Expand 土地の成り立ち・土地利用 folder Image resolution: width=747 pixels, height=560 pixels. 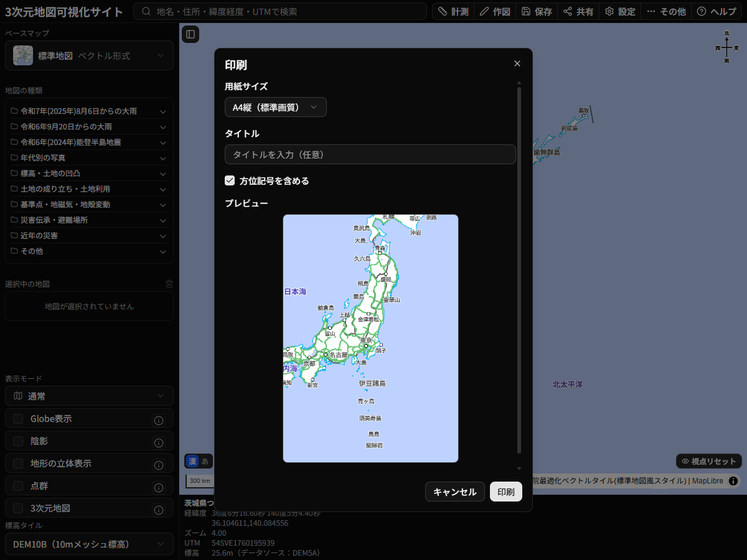89,189
